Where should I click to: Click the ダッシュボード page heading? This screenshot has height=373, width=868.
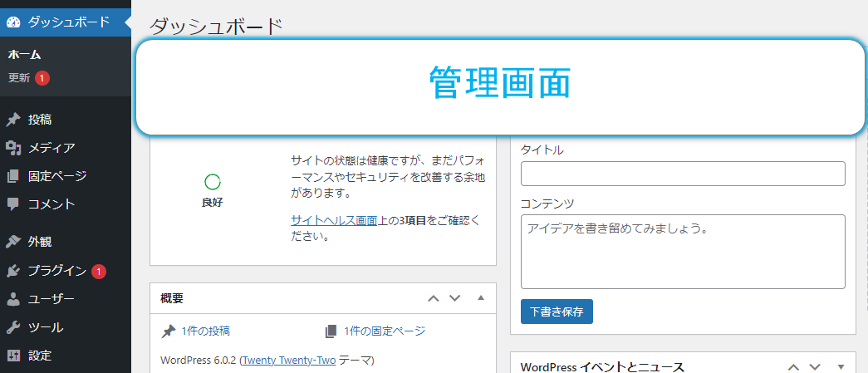point(216,27)
